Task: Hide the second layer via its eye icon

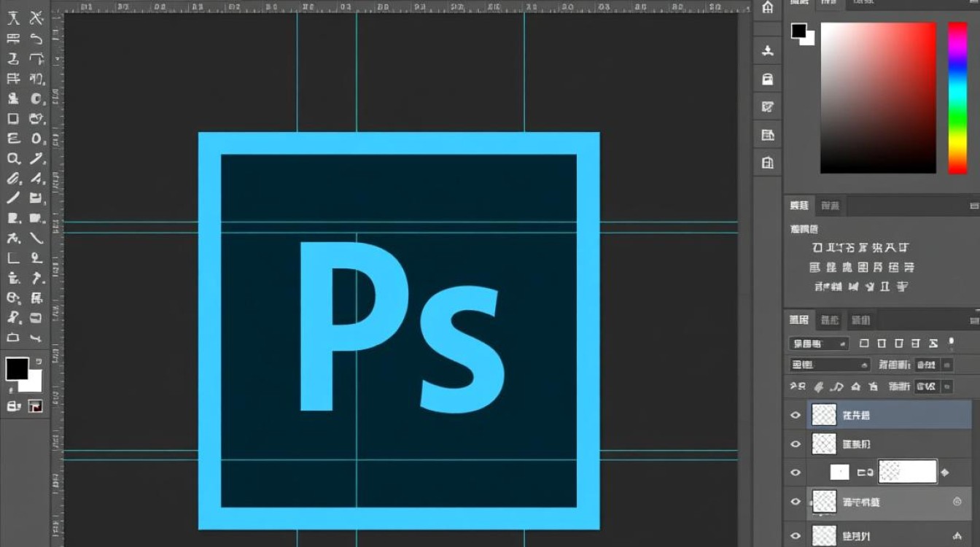Action: [x=796, y=444]
